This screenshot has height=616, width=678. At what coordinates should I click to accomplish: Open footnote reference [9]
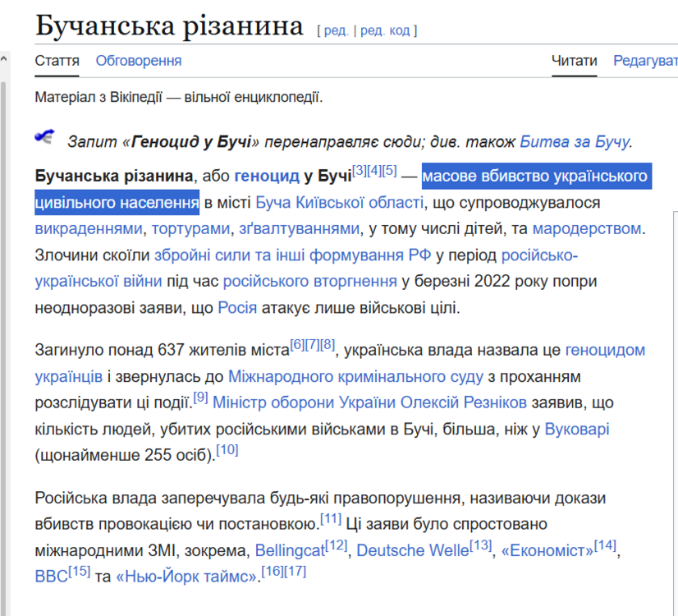tap(200, 397)
